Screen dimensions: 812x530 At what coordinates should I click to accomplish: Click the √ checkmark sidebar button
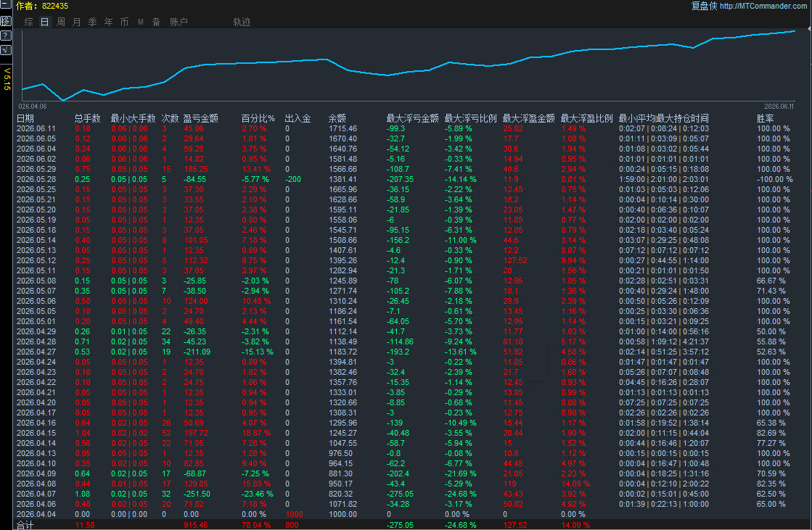(x=6, y=50)
